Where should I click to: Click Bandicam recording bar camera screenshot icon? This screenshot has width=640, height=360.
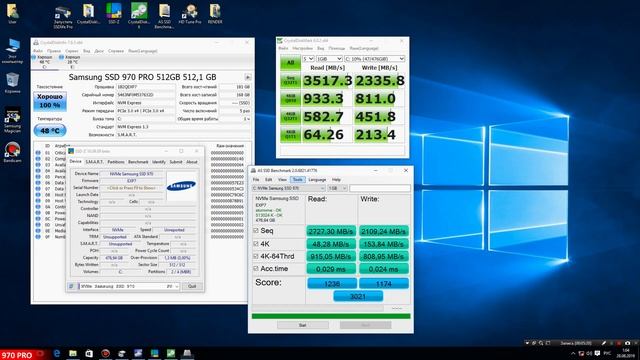pos(627,343)
